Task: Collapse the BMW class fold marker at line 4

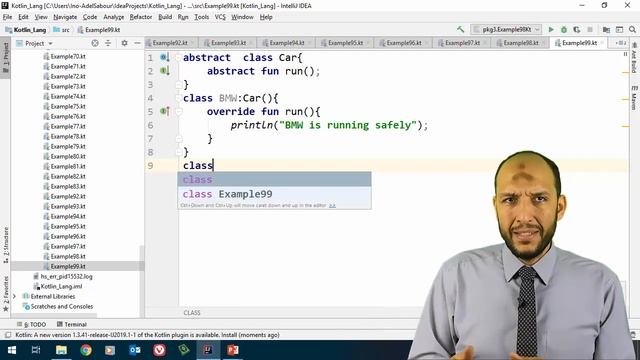Action: click(x=179, y=98)
